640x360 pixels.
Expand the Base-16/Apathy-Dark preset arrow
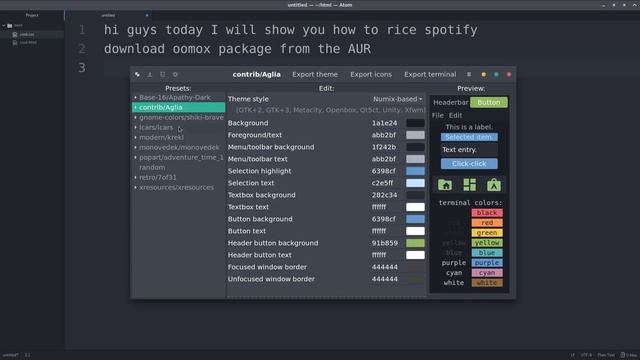point(136,97)
